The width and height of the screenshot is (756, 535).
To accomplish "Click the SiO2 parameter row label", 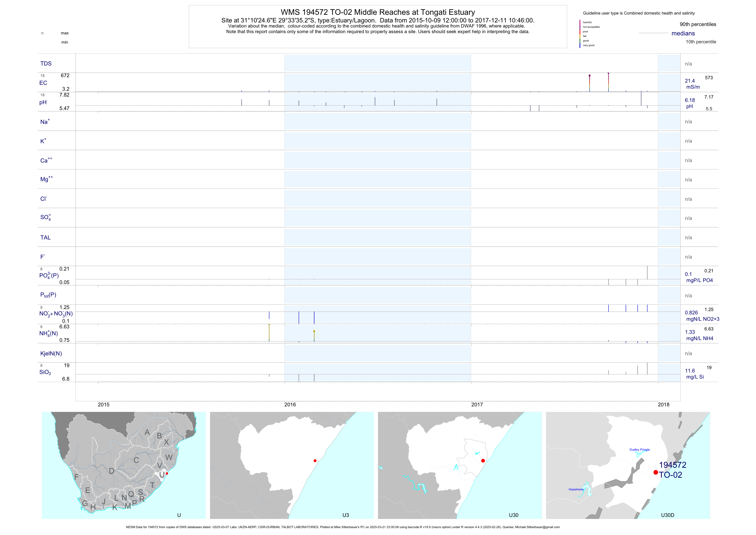I will click(45, 372).
